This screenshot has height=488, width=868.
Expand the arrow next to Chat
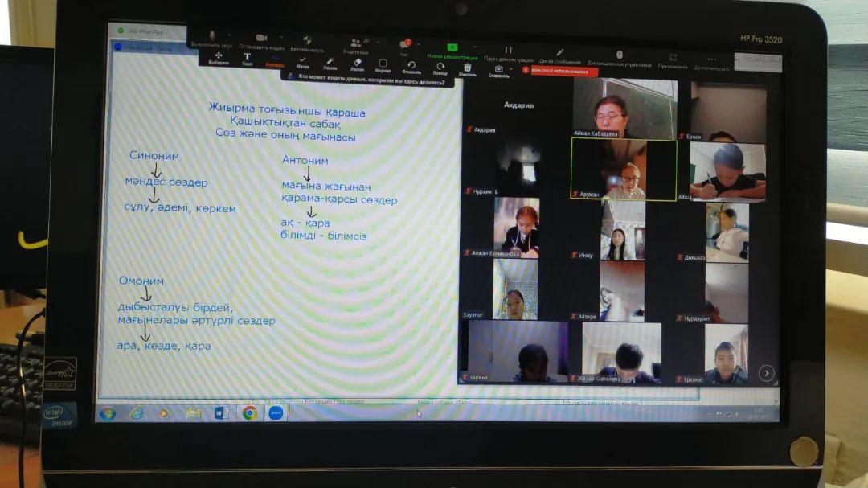419,45
